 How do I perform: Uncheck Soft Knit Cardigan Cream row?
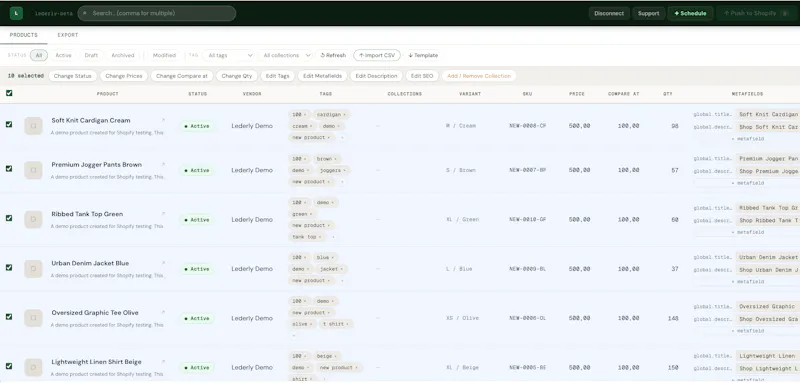(9, 124)
